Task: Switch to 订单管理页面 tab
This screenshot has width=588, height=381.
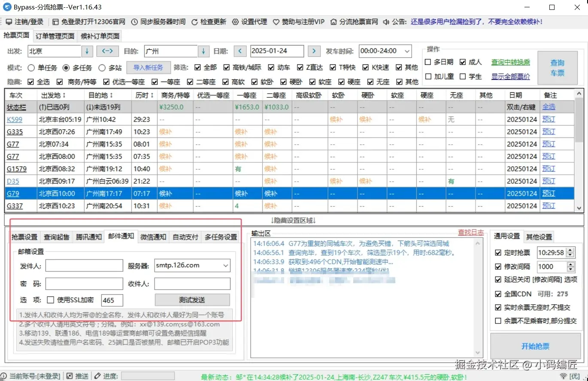Action: [55, 36]
